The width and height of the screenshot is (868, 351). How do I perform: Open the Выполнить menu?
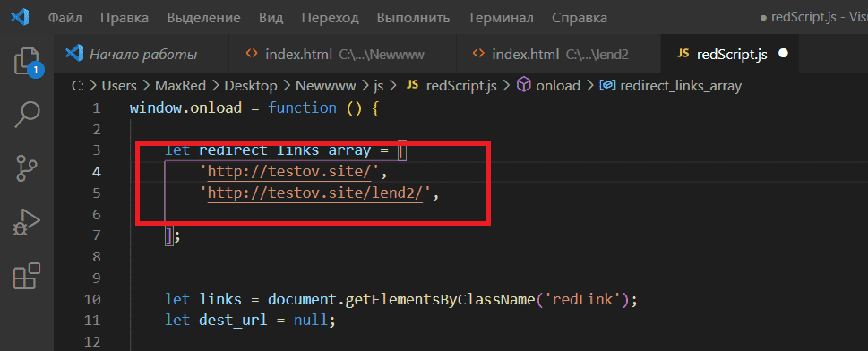coord(413,18)
